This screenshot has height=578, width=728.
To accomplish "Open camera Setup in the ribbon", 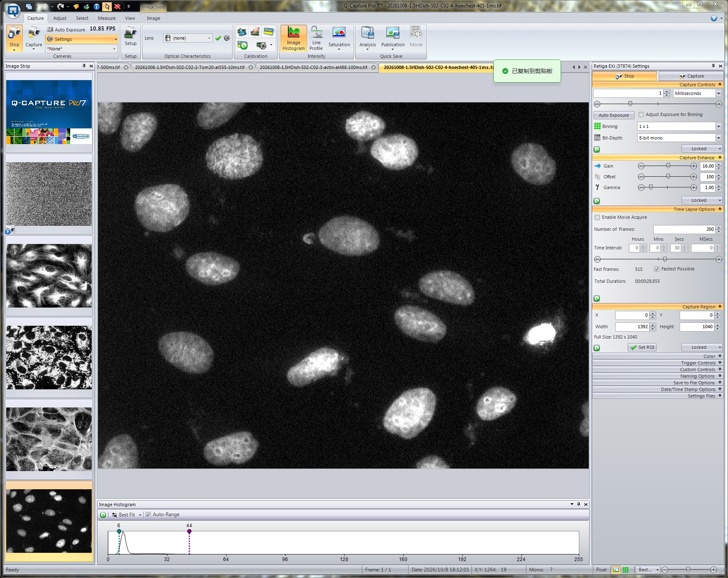I will [x=131, y=36].
